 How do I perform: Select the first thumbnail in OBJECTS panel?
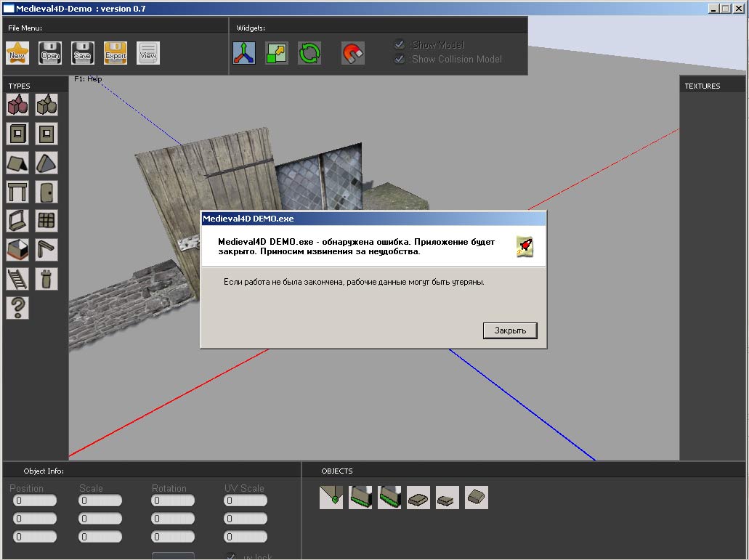coord(331,498)
